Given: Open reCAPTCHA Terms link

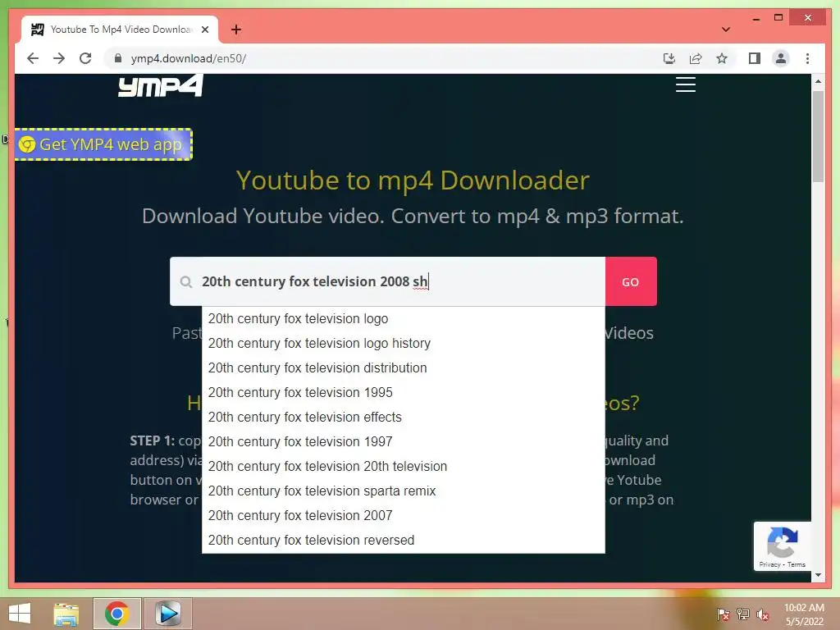Looking at the screenshot, I should 796,564.
